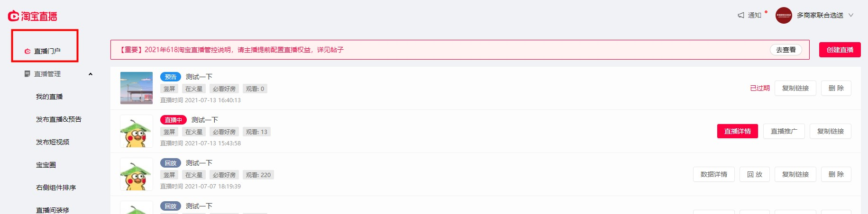Select 发布短视频 in sidebar

[x=53, y=142]
